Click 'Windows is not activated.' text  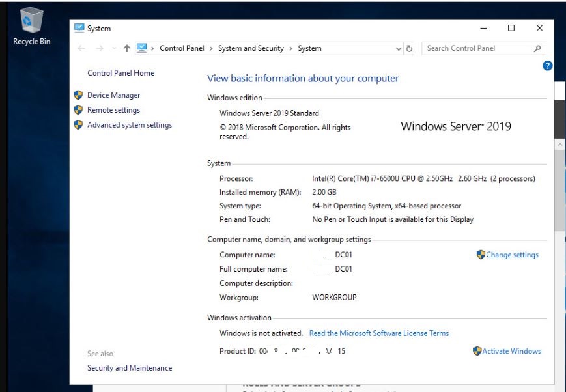[261, 333]
